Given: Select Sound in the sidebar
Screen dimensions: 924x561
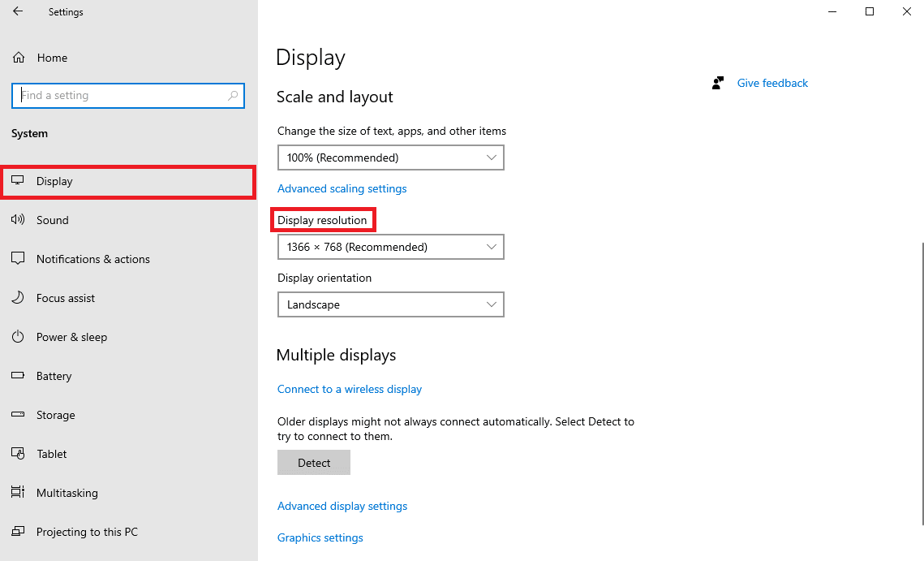Looking at the screenshot, I should point(53,220).
